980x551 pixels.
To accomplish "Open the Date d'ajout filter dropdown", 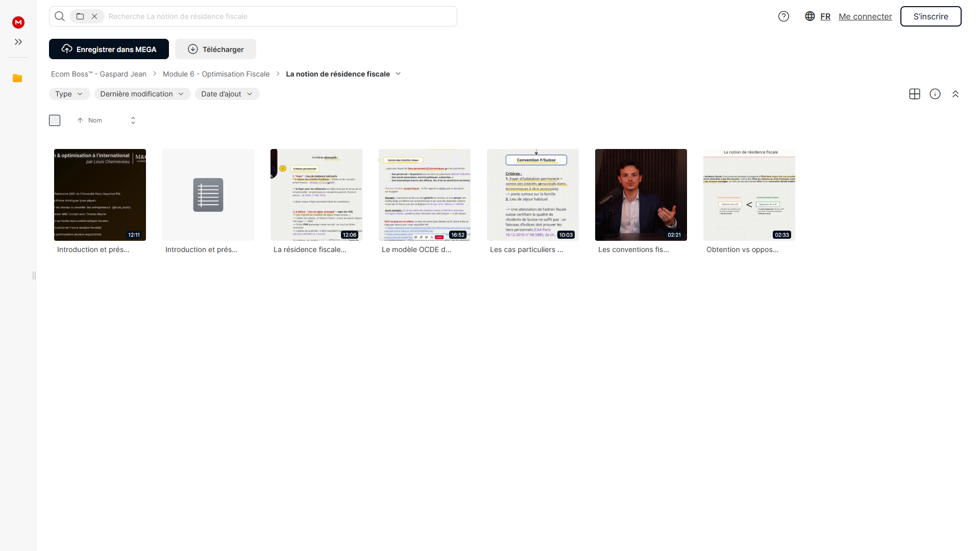I will 227,94.
